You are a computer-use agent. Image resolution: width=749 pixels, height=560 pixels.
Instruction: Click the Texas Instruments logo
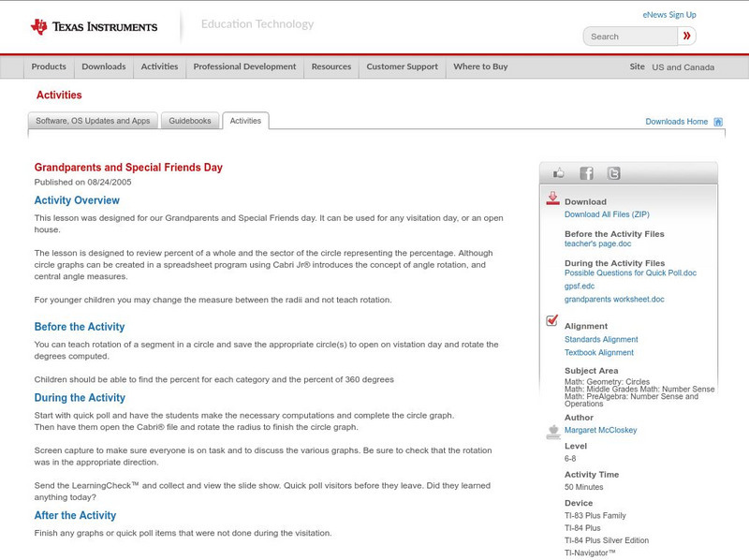[x=94, y=27]
